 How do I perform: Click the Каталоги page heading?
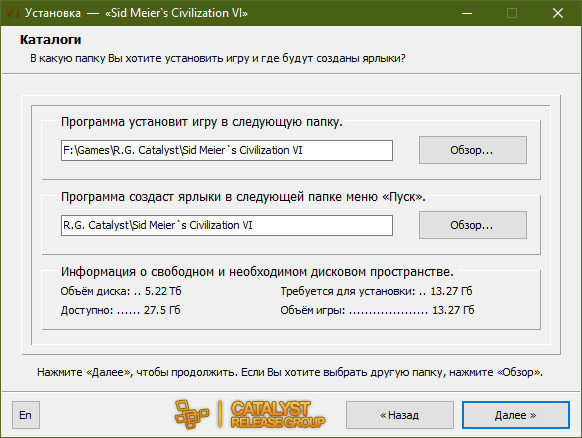pyautogui.click(x=50, y=40)
